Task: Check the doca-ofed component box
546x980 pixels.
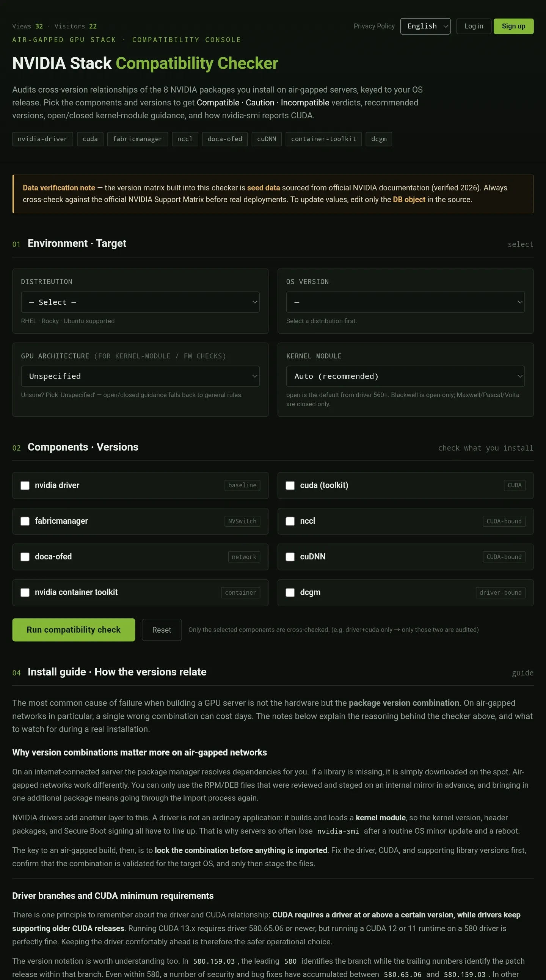Action: 25,557
